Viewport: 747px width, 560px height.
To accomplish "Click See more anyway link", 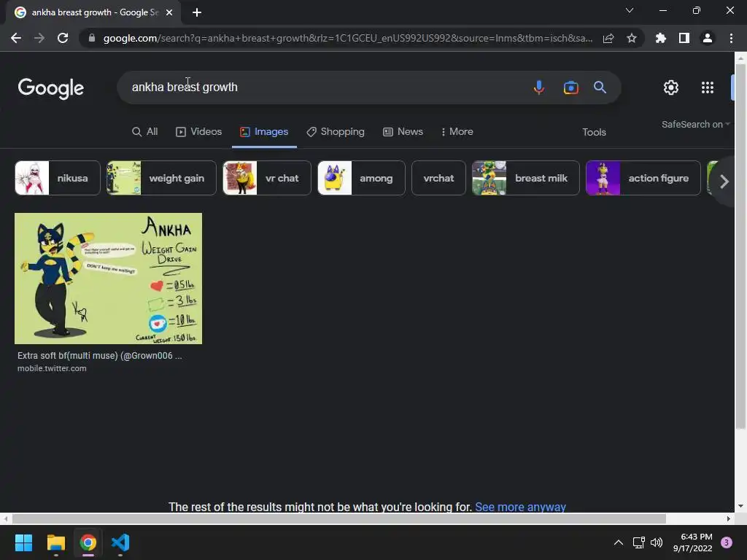I will (x=520, y=507).
